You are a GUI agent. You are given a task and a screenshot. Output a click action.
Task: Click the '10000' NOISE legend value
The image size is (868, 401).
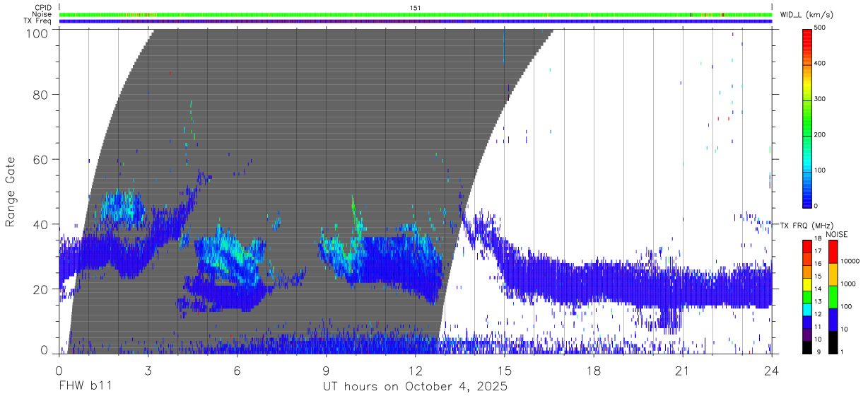click(850, 261)
